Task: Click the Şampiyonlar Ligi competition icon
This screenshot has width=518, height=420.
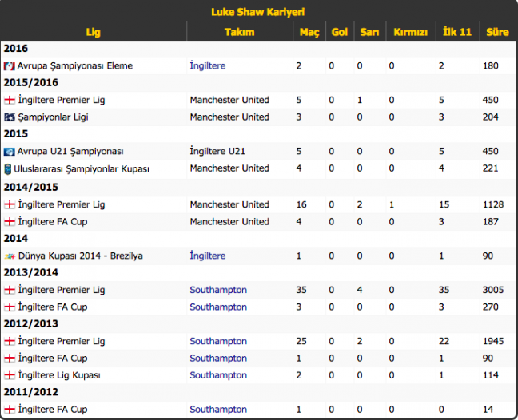Action: pyautogui.click(x=10, y=117)
